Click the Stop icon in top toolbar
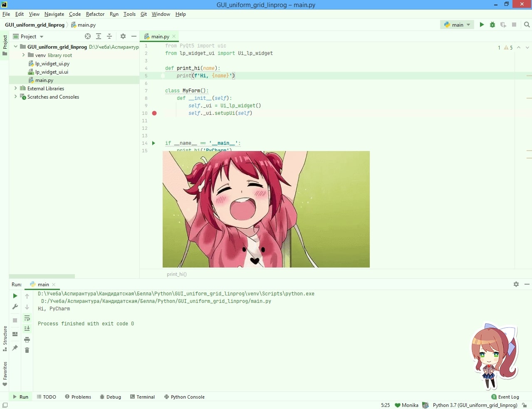 (514, 25)
